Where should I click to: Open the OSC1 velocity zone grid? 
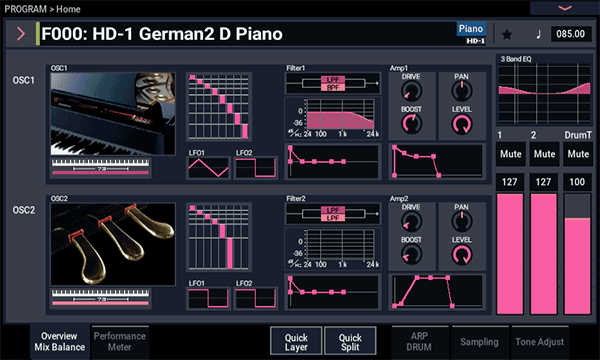(x=219, y=107)
